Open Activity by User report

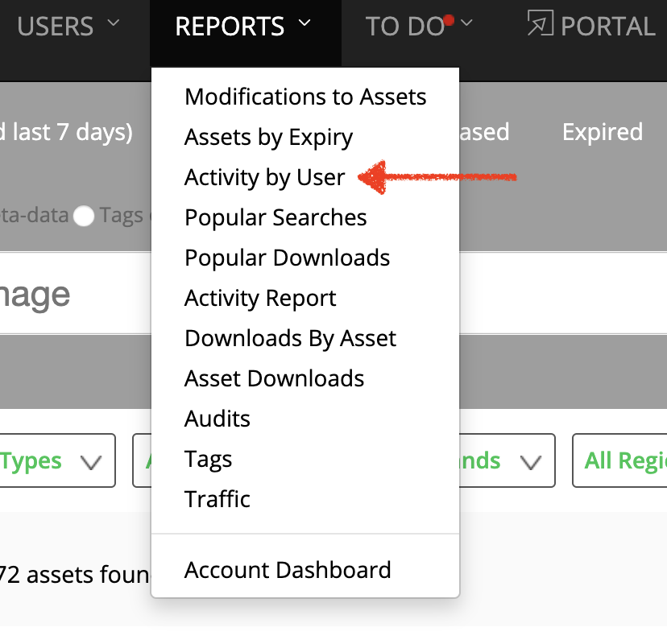264,178
